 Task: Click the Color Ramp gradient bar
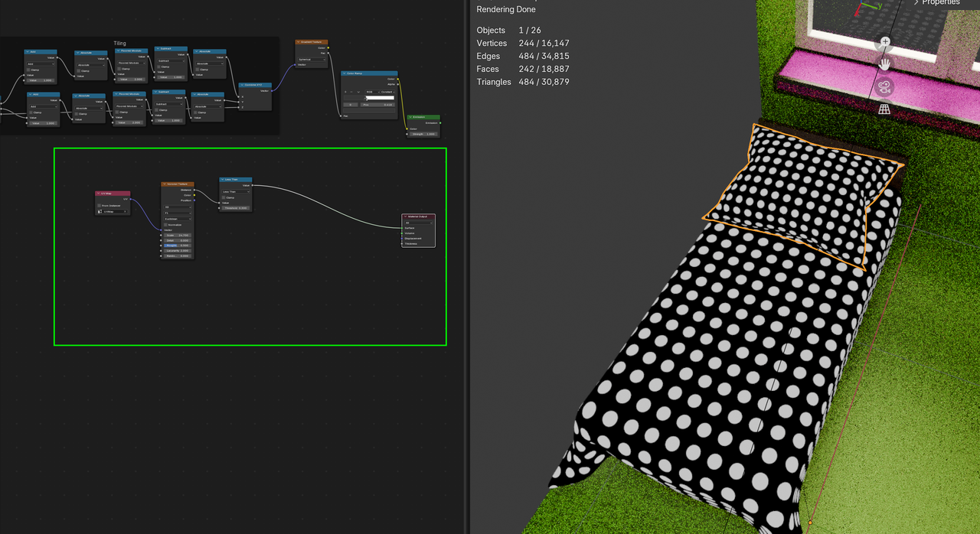click(380, 98)
